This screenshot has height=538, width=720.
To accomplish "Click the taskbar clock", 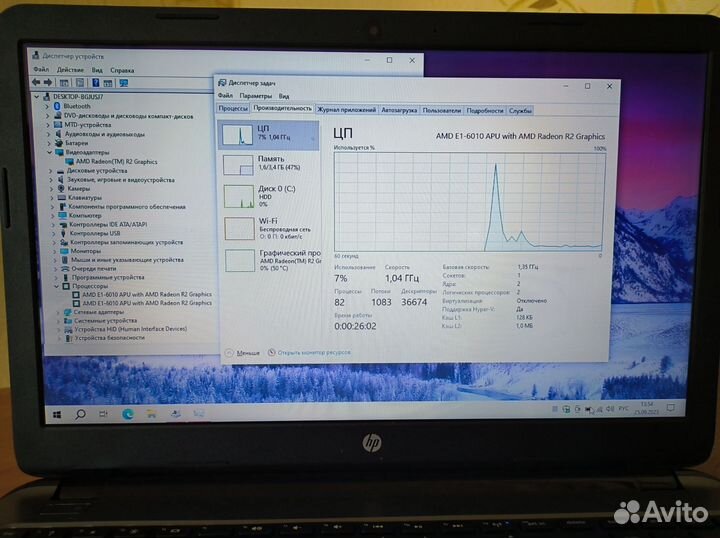I will (646, 408).
